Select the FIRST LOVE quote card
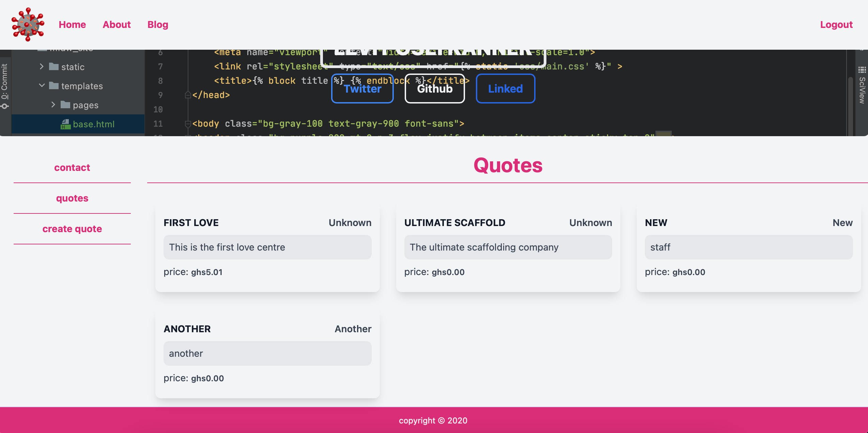Image resolution: width=868 pixels, height=433 pixels. coord(267,248)
